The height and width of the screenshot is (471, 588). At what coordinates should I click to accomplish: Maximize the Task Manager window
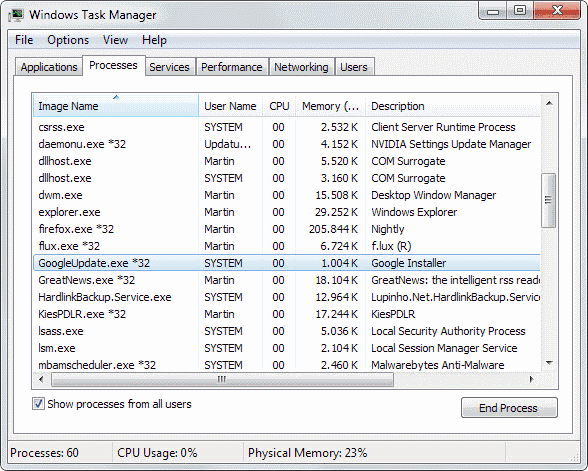pos(520,10)
